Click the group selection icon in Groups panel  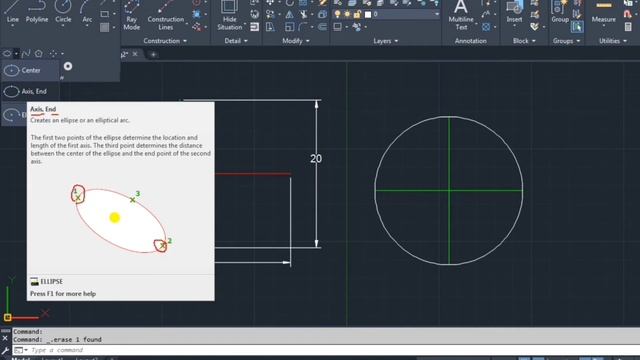(577, 27)
